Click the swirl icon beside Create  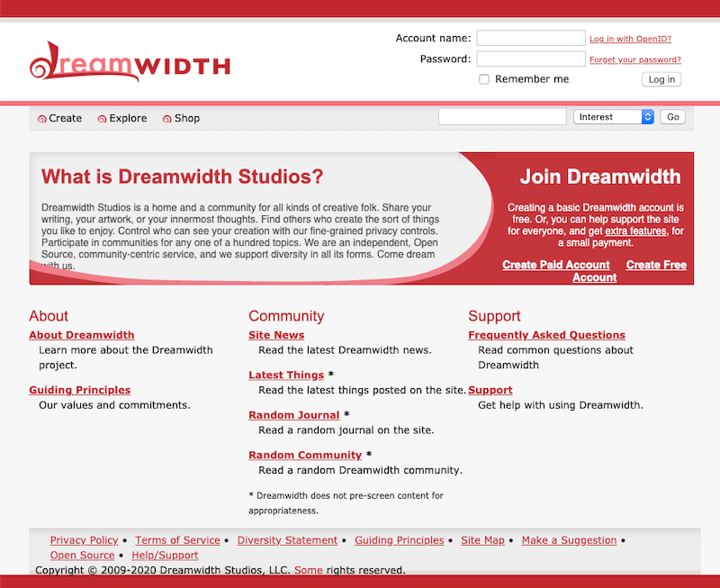(41, 119)
